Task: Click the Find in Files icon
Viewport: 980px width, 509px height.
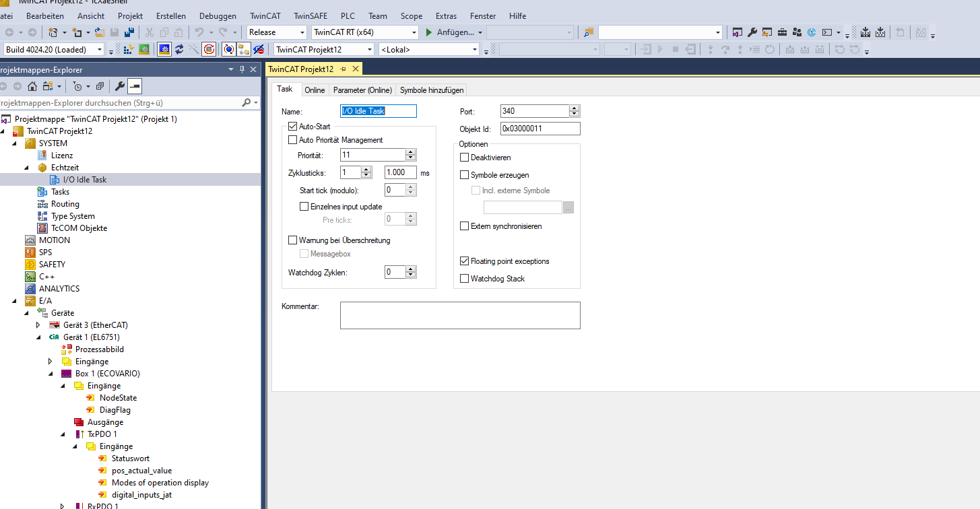Action: click(589, 32)
